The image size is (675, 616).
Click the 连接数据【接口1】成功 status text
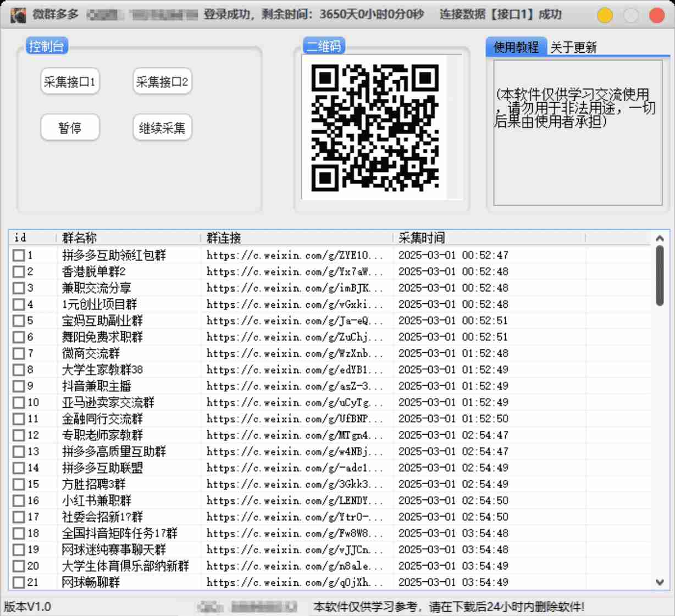click(501, 14)
